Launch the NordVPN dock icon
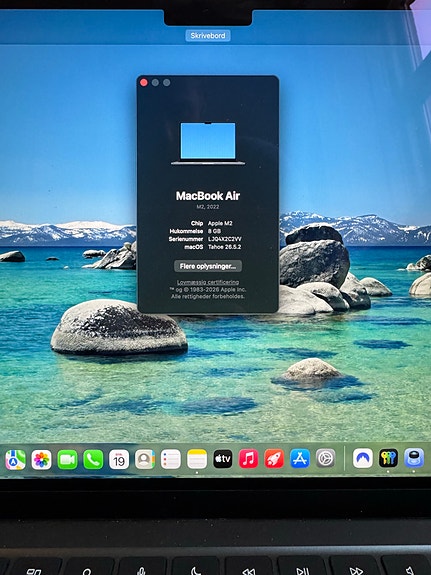The image size is (431, 575). point(363,458)
